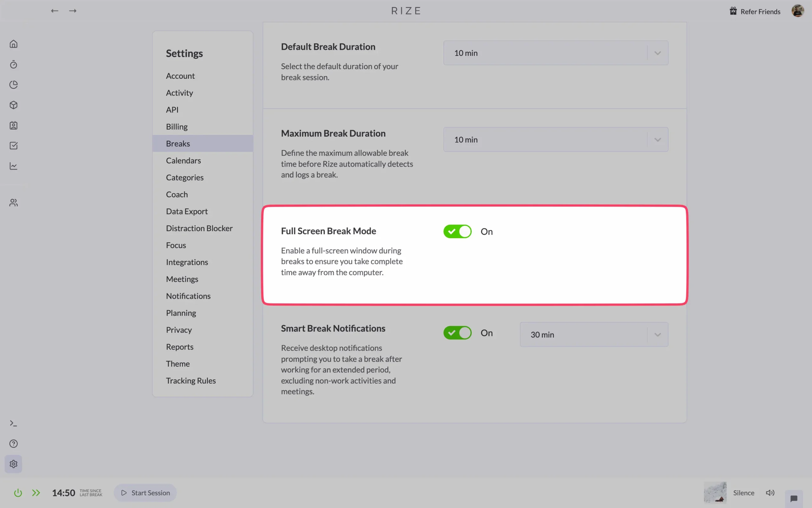Select Account in Settings menu
Screen dimensions: 812x508
click(x=203, y=76)
